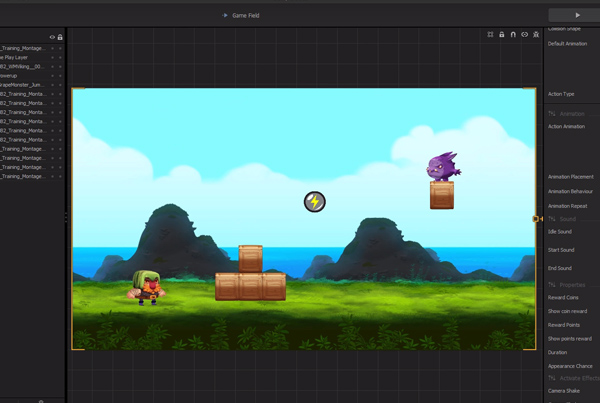Collapse the Activate Effects section header
The image size is (600, 403).
tap(574, 378)
